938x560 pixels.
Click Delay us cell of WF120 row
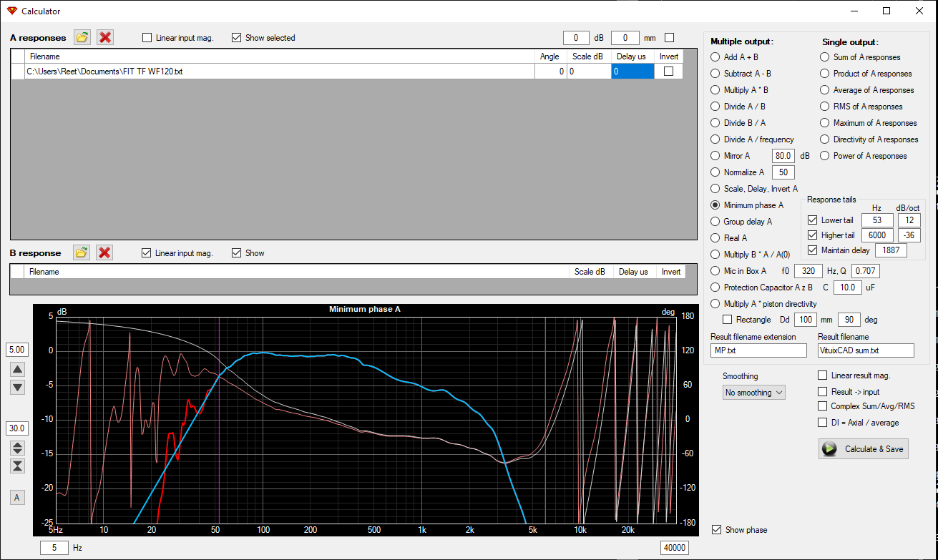632,72
